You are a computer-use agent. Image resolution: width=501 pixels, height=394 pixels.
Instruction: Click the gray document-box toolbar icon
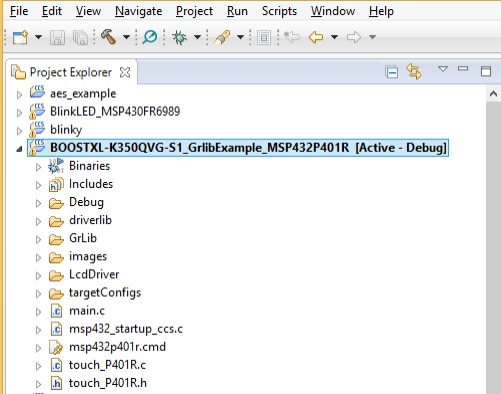coord(264,37)
